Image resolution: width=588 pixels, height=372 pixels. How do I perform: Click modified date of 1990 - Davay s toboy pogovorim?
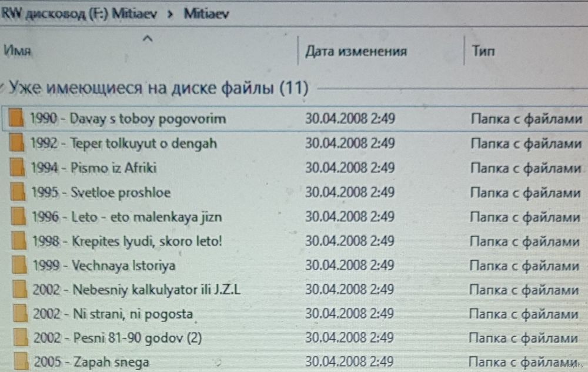pos(350,119)
